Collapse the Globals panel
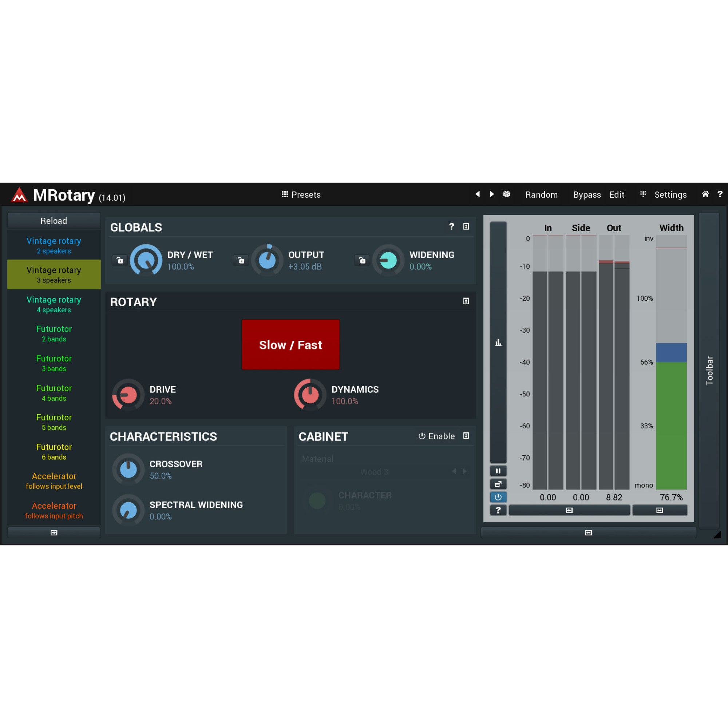Screen dimensions: 728x728 tap(466, 226)
